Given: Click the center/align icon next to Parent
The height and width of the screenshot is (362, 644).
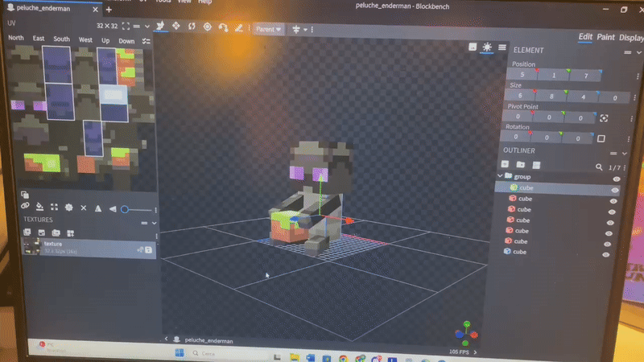Looking at the screenshot, I should coord(295,29).
